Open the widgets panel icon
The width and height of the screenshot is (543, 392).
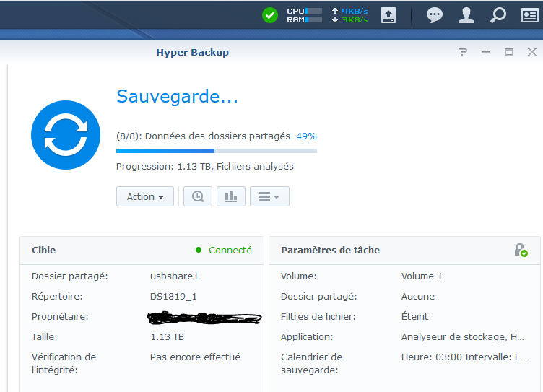pos(530,15)
